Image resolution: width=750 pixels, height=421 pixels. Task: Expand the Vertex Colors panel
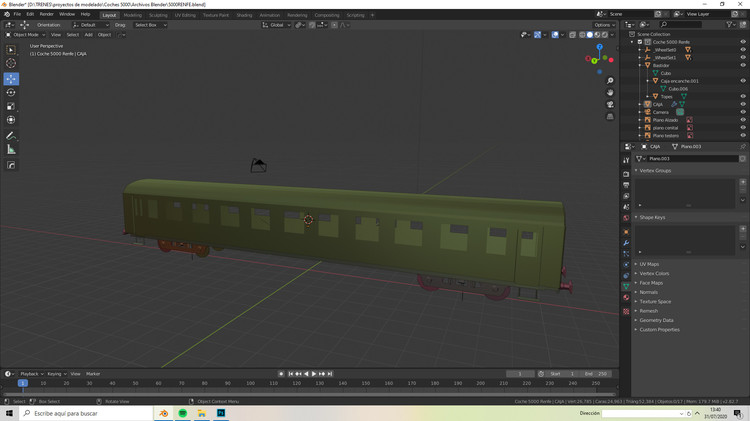tap(654, 274)
